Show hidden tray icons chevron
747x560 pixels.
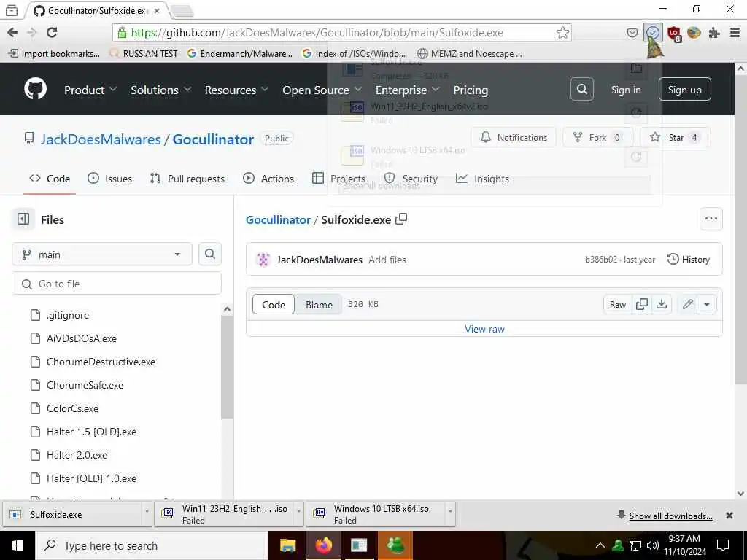[x=600, y=545]
